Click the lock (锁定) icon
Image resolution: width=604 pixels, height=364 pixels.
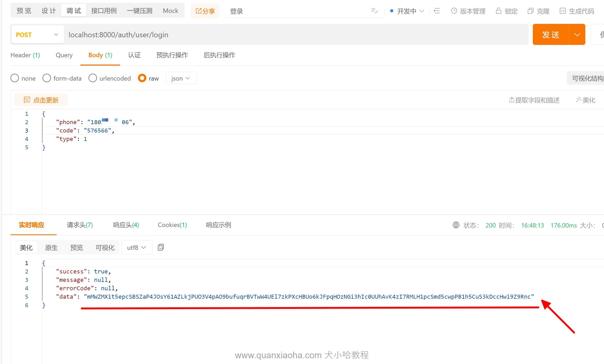coord(498,11)
